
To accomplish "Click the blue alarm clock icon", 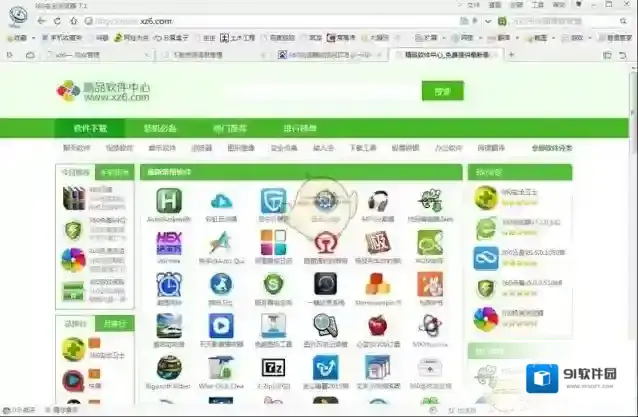I will [168, 284].
